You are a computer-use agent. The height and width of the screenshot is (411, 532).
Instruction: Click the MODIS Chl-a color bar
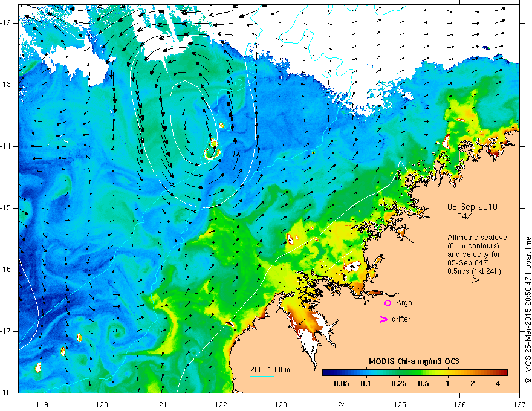[415, 373]
